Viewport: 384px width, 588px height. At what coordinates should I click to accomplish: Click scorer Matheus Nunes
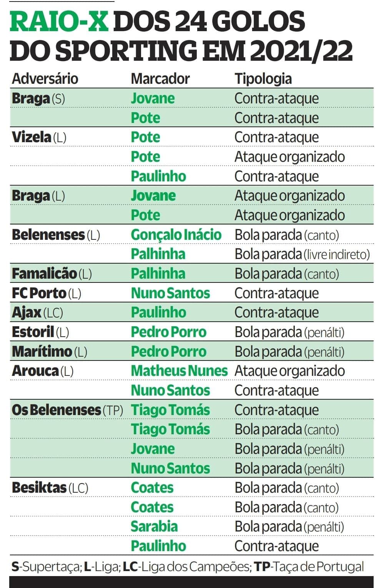(180, 371)
